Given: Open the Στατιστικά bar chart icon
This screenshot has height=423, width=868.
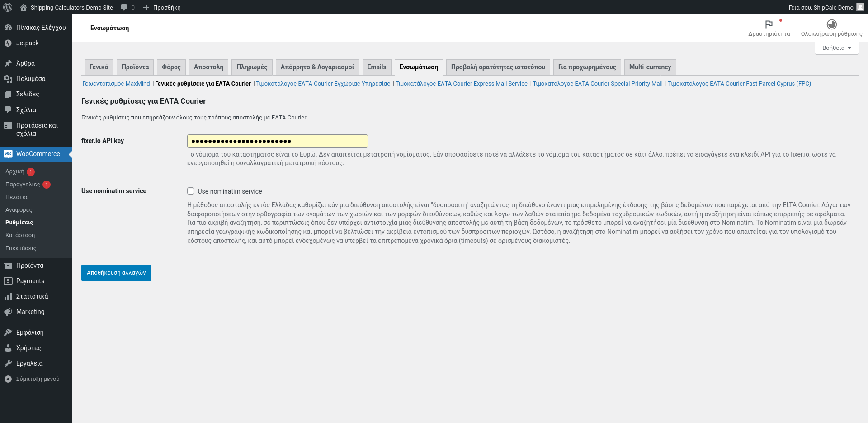Looking at the screenshot, I should pos(8,296).
